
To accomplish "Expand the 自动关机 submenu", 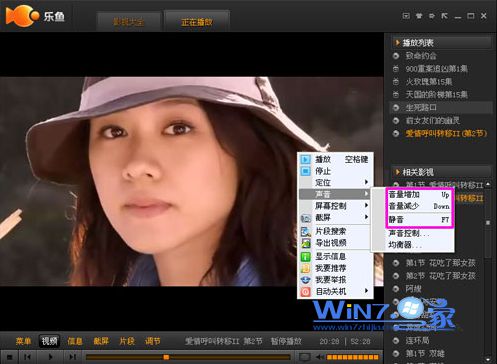I will pos(336,292).
